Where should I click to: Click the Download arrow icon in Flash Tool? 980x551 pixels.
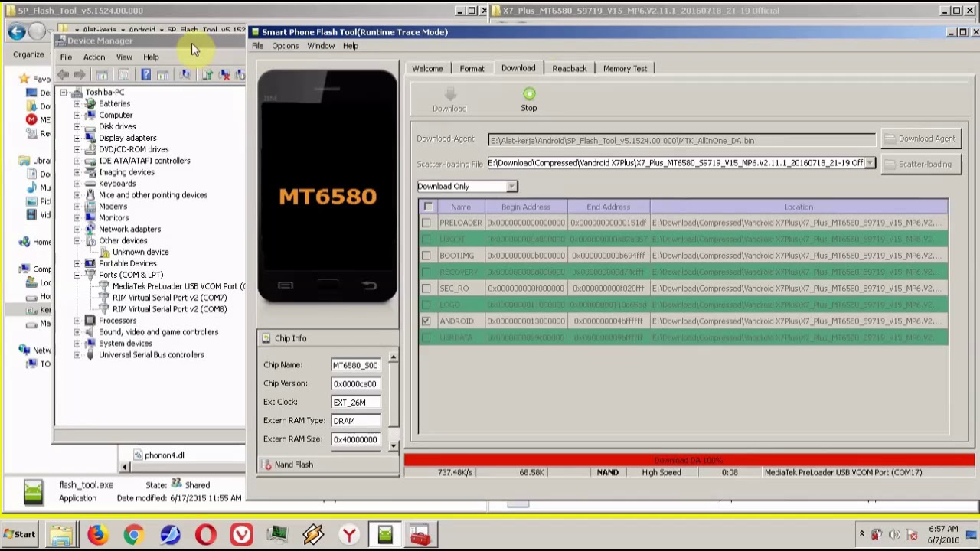449,94
